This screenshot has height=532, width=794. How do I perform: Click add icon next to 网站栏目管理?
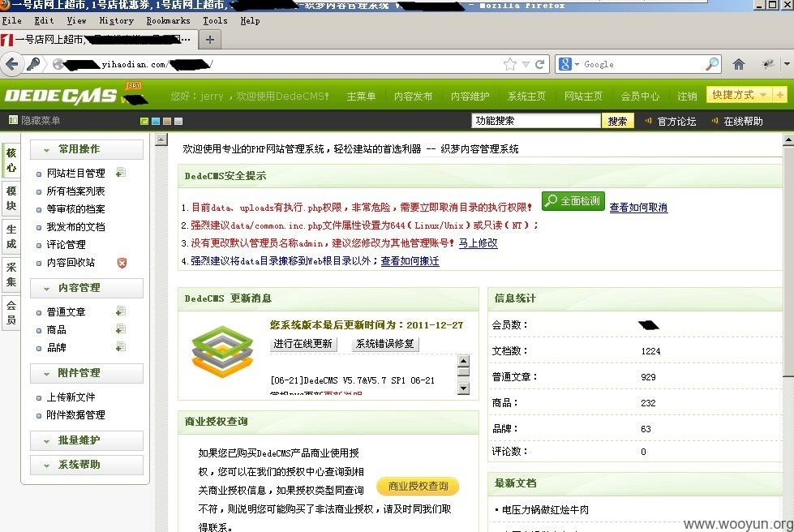(121, 173)
